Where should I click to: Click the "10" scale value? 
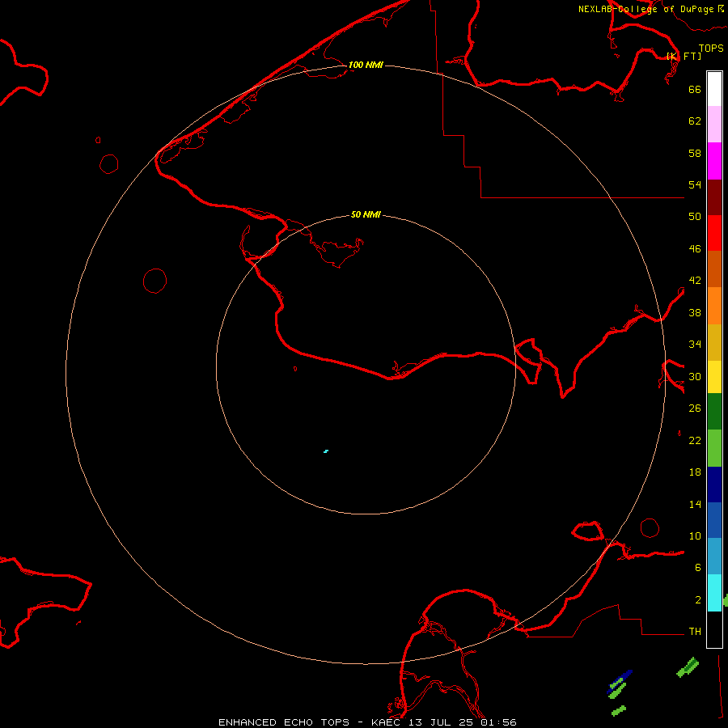click(695, 535)
